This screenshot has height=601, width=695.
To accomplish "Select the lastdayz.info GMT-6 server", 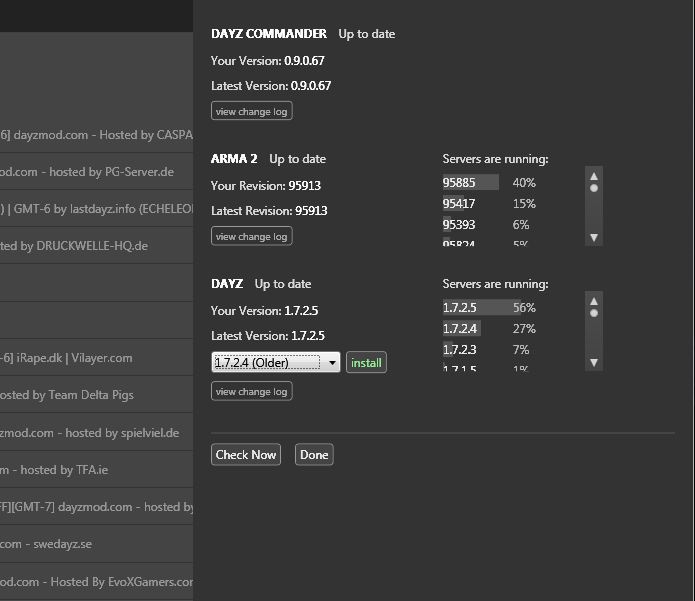I will coord(96,209).
